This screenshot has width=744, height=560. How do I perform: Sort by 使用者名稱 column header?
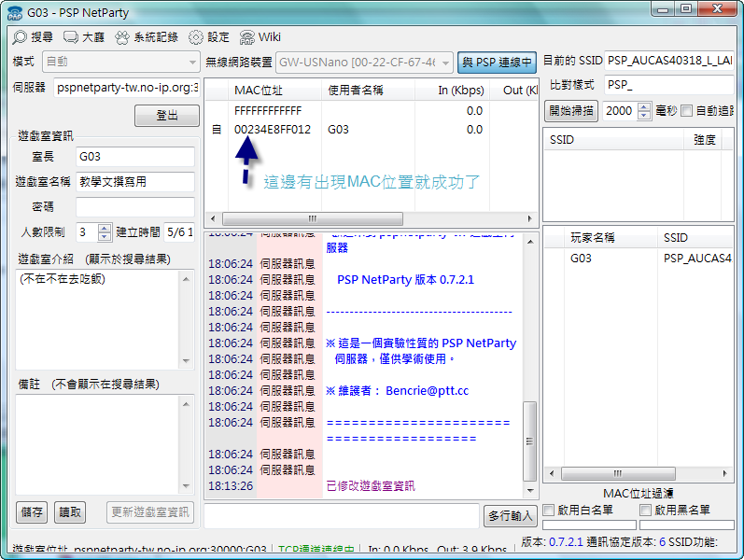368,91
